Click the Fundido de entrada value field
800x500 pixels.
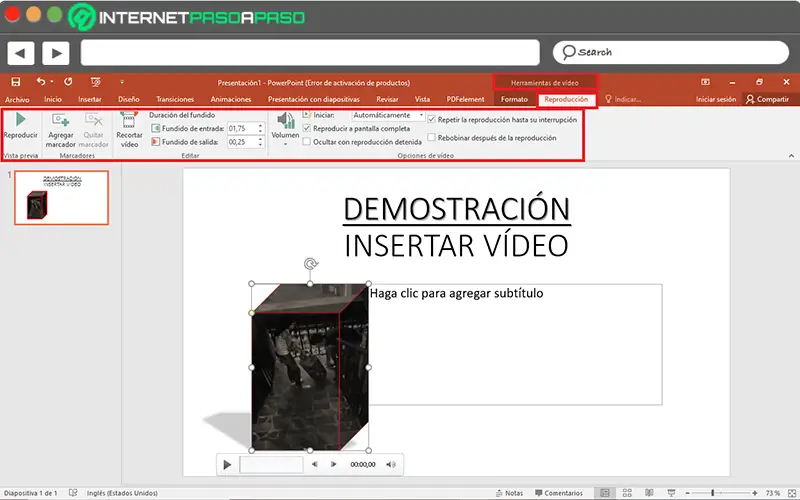(x=241, y=129)
